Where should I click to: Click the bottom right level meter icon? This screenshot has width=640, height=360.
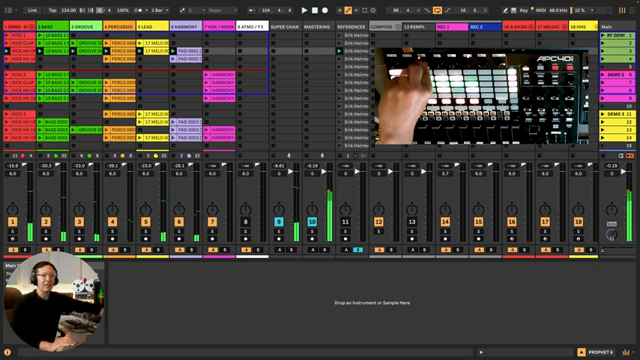coord(626,352)
